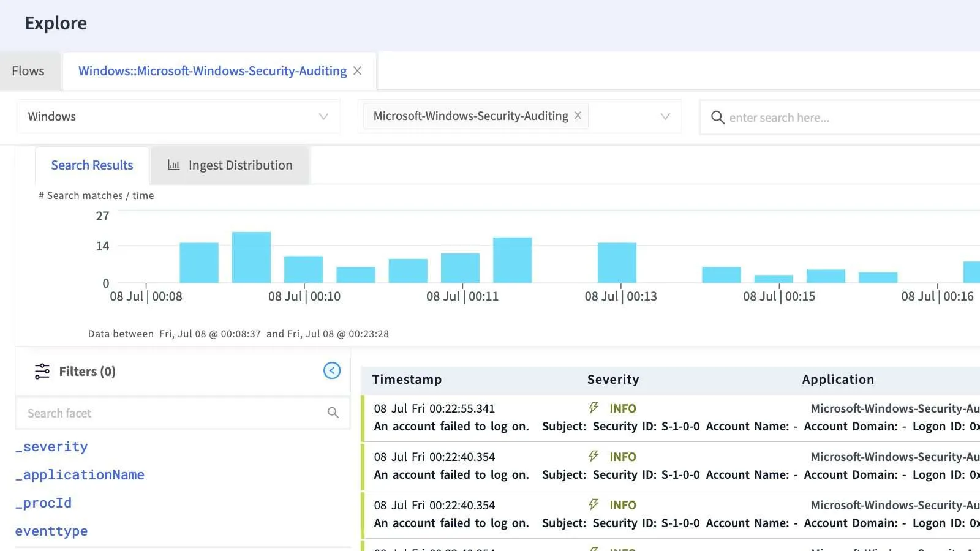Screen dimensions: 980x551
Task: Remove the Microsoft-Windows-Security-Auditing tag from selector
Action: tap(578, 116)
